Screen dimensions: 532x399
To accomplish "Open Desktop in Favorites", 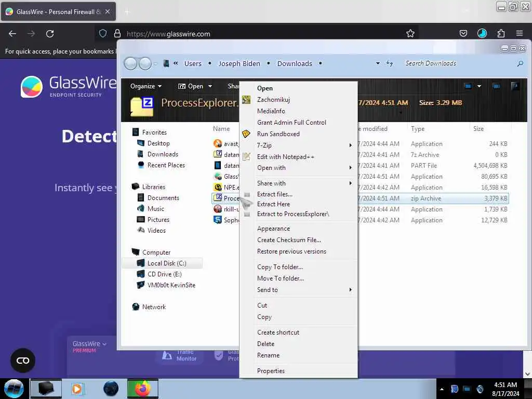I will pyautogui.click(x=158, y=143).
